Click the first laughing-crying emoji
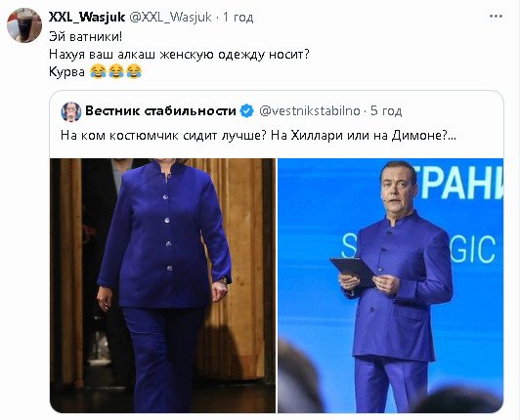The height and width of the screenshot is (420, 520). 98,71
